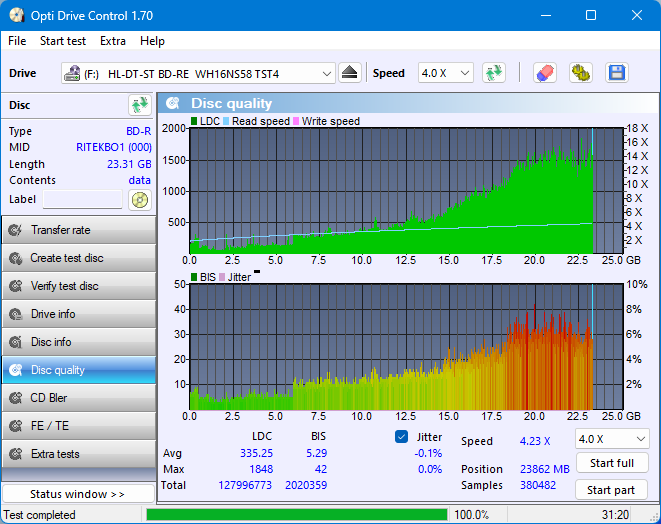The width and height of the screenshot is (661, 524).
Task: Click the Extra tests icon
Action: tap(16, 454)
